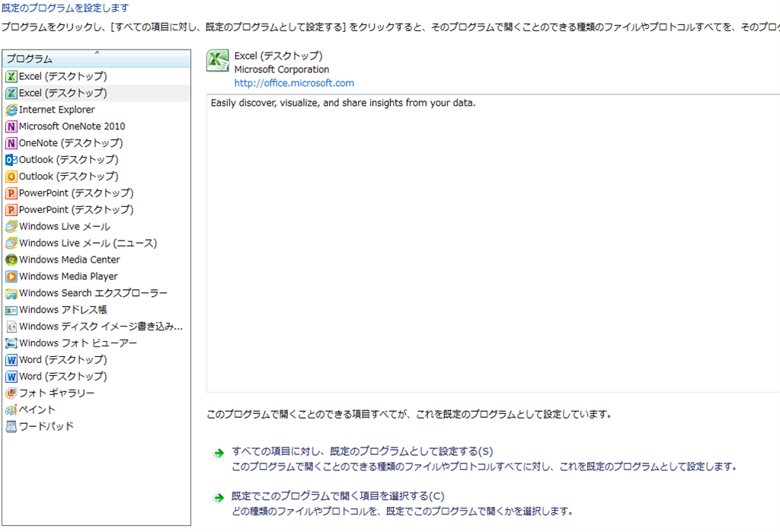Select the Windows Media Player icon
Image resolution: width=780 pixels, height=532 pixels.
pyautogui.click(x=11, y=276)
